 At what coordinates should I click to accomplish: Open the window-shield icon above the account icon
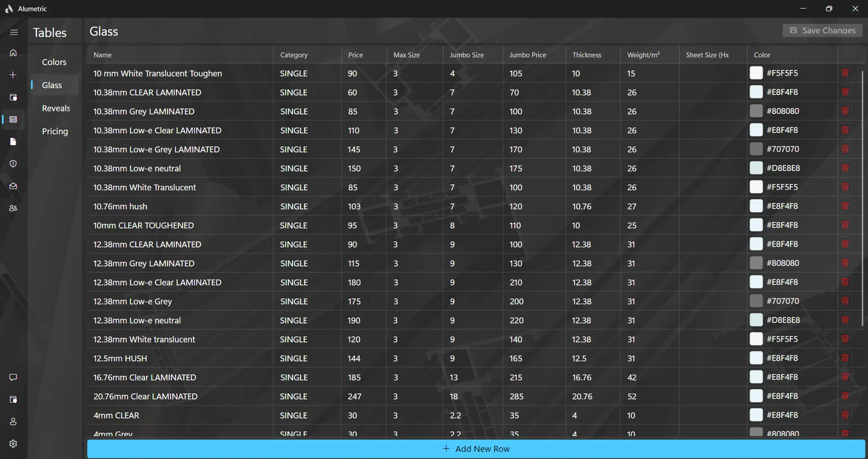click(x=14, y=399)
